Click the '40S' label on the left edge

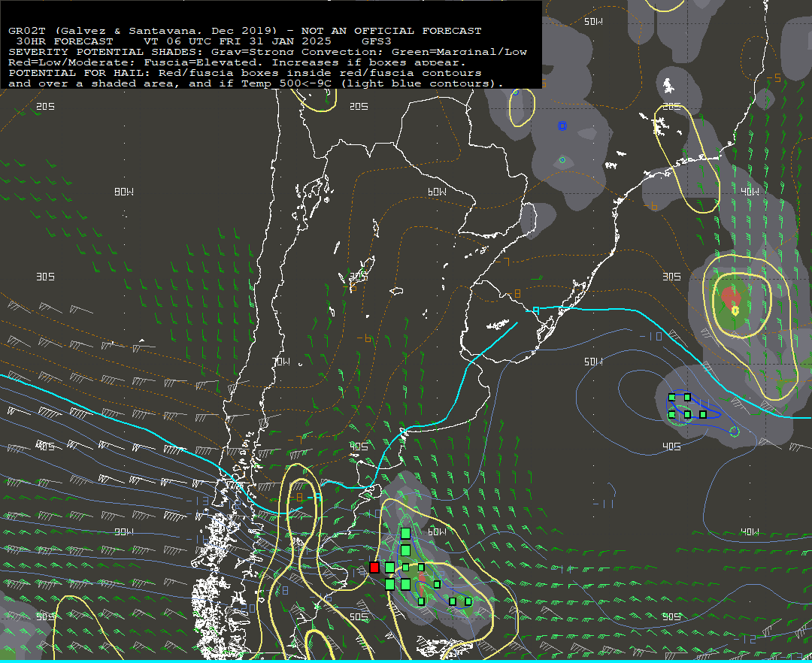pyautogui.click(x=46, y=447)
